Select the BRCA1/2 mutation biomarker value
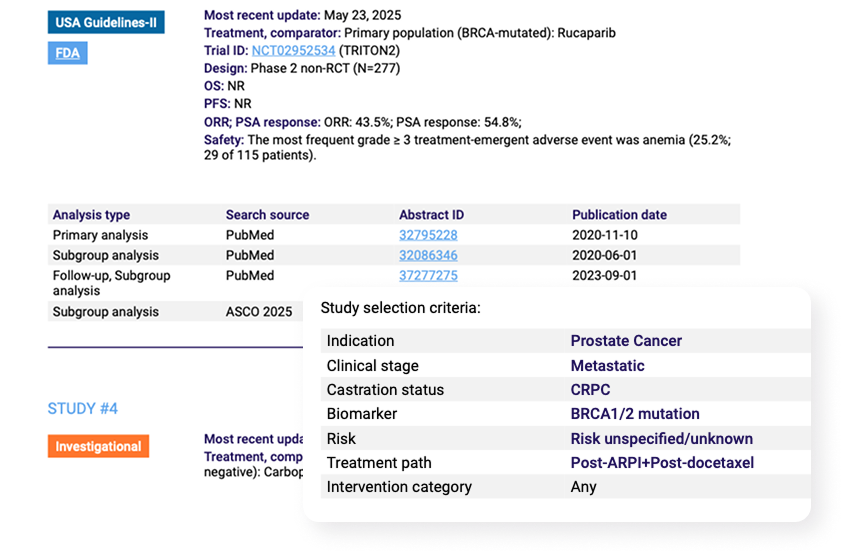Screen dimensions: 863x560 (x=635, y=414)
